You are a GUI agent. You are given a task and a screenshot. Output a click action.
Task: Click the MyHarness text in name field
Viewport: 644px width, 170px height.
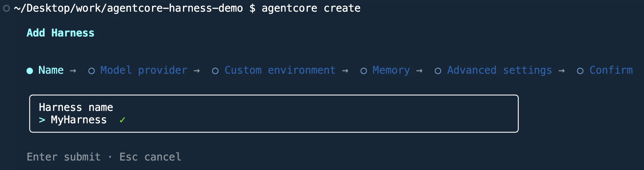click(79, 120)
